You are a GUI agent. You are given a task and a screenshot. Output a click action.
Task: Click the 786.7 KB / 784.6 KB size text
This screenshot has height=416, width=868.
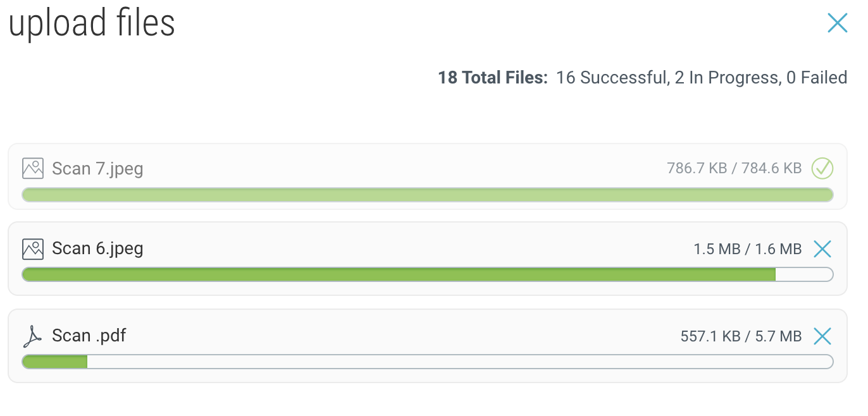(x=734, y=169)
